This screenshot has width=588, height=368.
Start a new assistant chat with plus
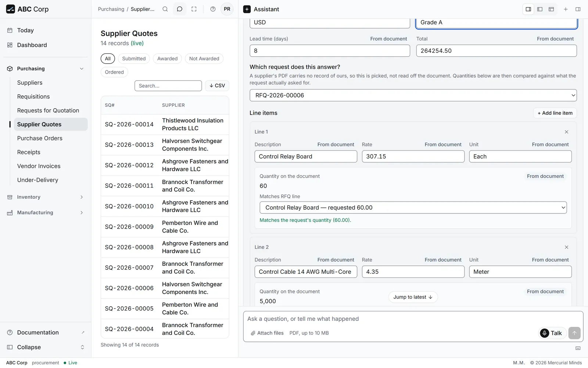(566, 9)
